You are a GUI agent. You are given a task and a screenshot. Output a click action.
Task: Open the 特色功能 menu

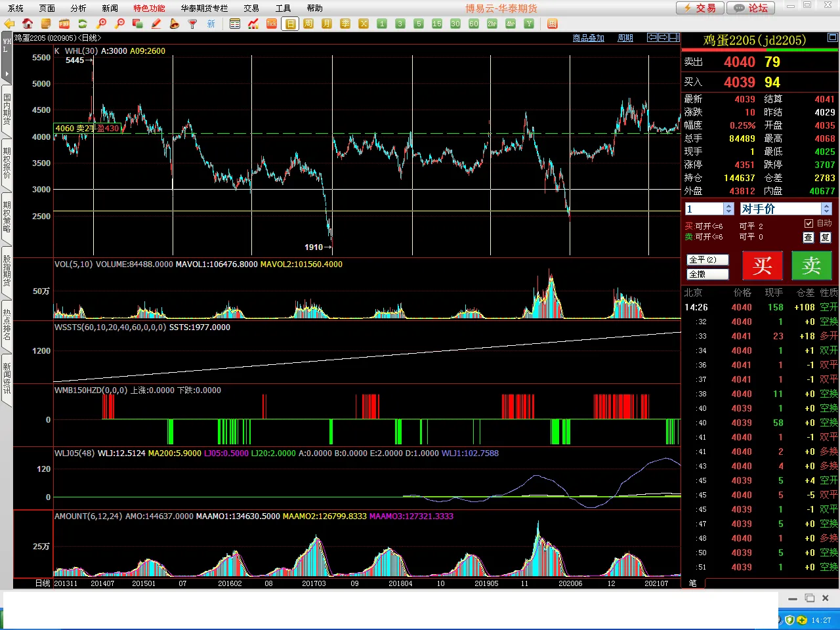(x=149, y=8)
